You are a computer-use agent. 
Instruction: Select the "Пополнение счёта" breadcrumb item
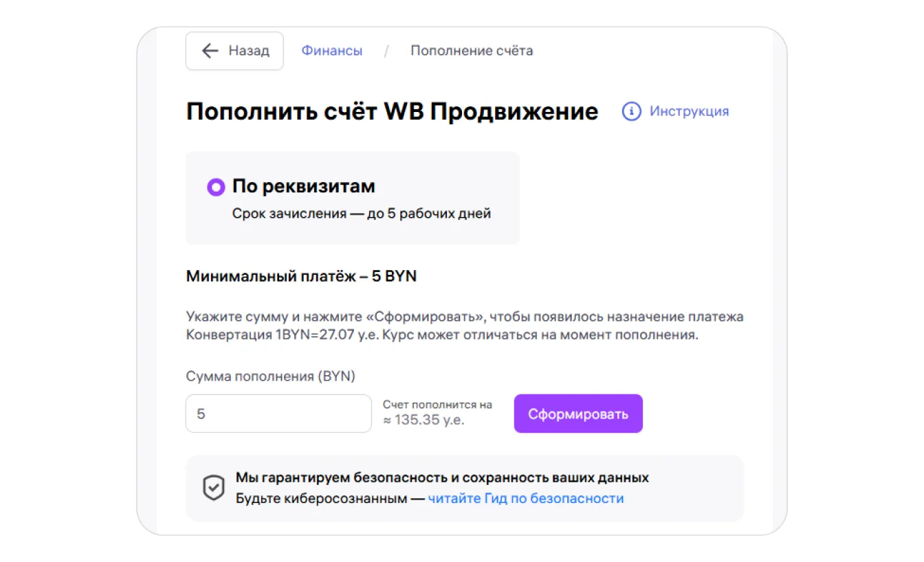click(472, 51)
